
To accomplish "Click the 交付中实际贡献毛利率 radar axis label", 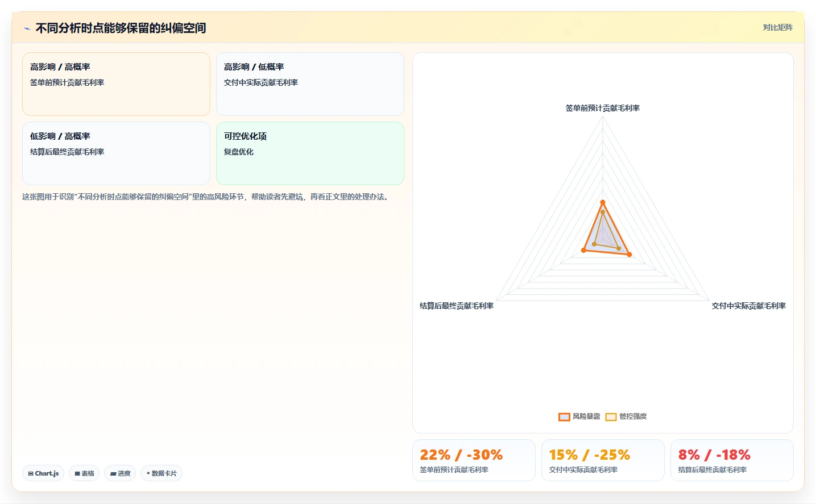I will click(749, 306).
